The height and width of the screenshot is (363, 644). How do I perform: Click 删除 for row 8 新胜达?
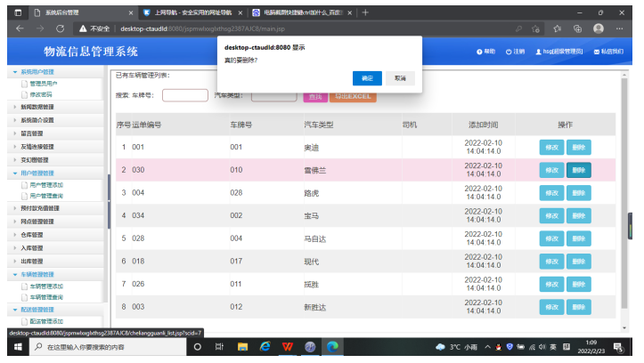point(579,307)
